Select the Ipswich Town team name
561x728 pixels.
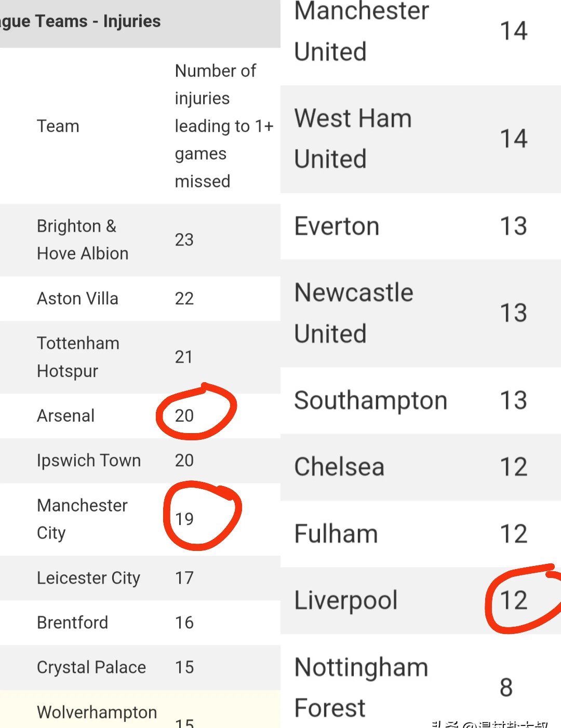(x=89, y=461)
